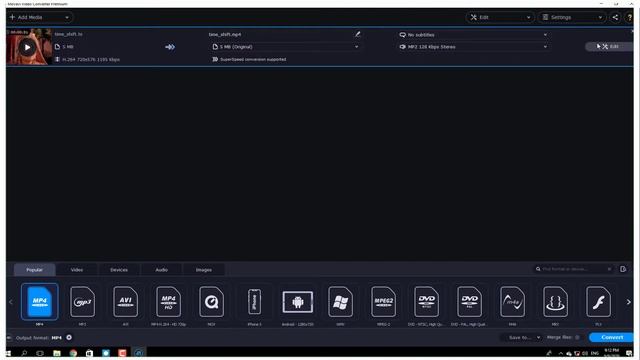Pick the Windows WMV format preset
The image size is (640, 360).
(340, 302)
